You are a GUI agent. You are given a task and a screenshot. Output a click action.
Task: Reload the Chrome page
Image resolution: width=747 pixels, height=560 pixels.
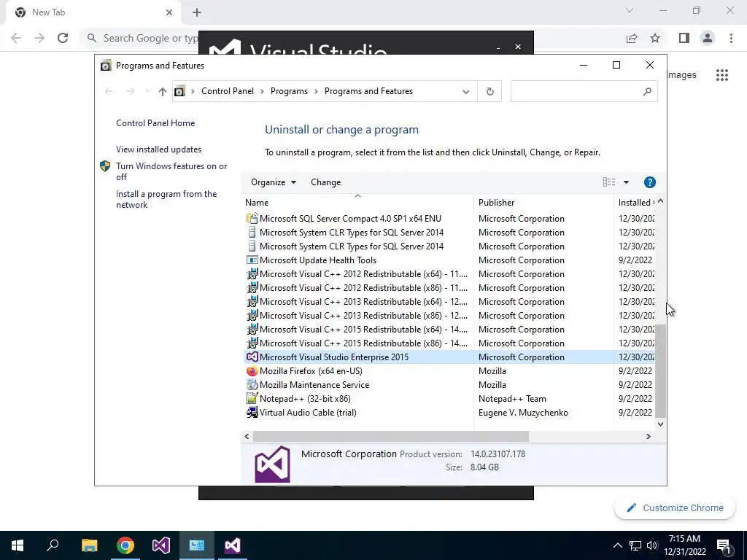click(x=63, y=38)
